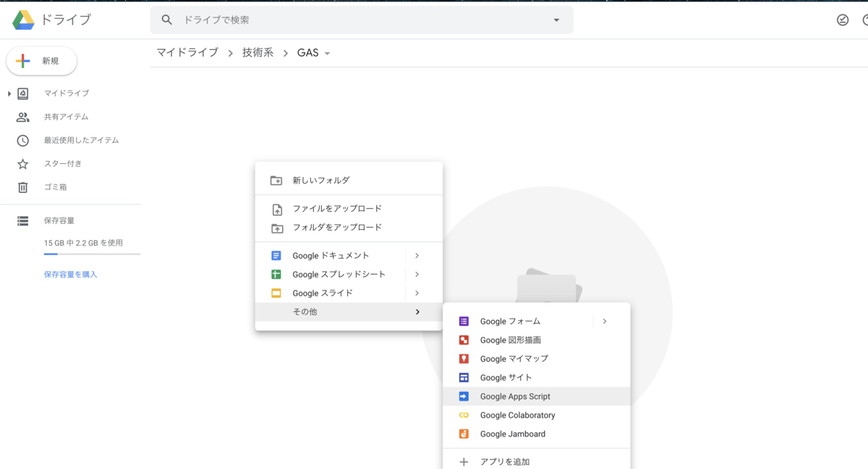Expand the マイドライブ tree triangle
The image size is (868, 469).
pyautogui.click(x=9, y=94)
